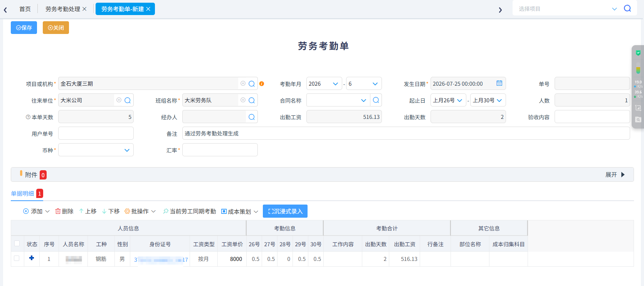The height and width of the screenshot is (286, 644).
Task: Search 经办人 with magnifier icon
Action: tap(252, 117)
